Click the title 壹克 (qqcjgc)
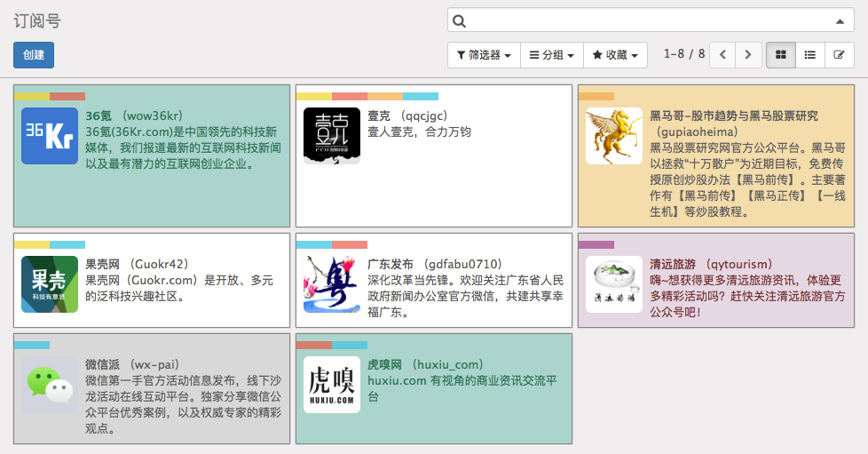The height and width of the screenshot is (454, 868). tap(407, 115)
